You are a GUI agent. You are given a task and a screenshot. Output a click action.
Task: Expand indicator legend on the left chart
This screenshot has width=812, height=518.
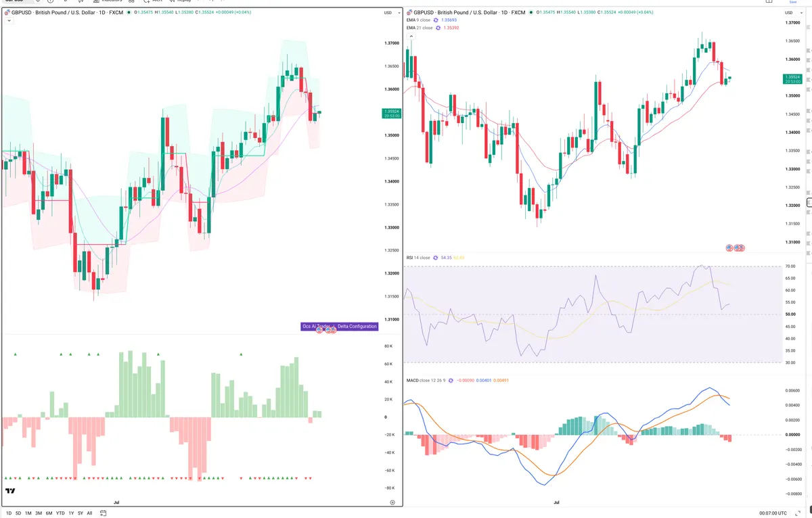click(x=7, y=21)
